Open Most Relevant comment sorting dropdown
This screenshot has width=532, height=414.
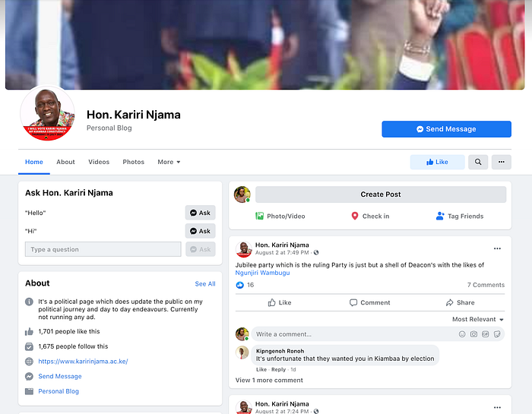[478, 319]
